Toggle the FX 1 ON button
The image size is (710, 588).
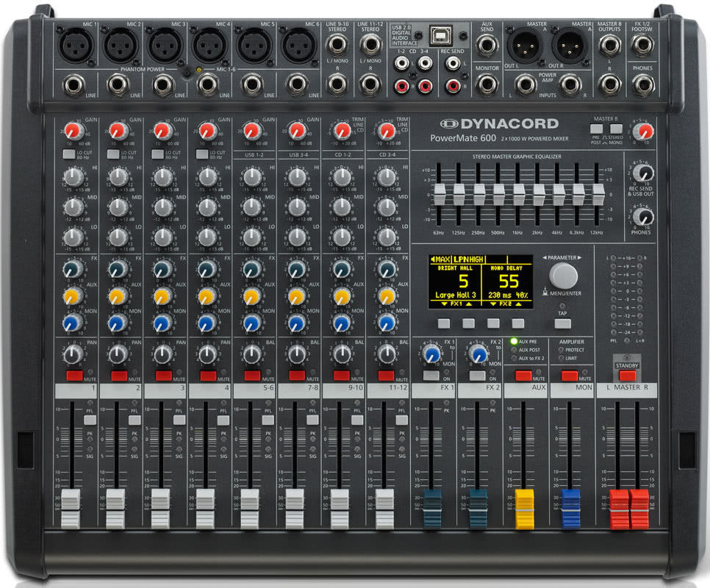431,376
